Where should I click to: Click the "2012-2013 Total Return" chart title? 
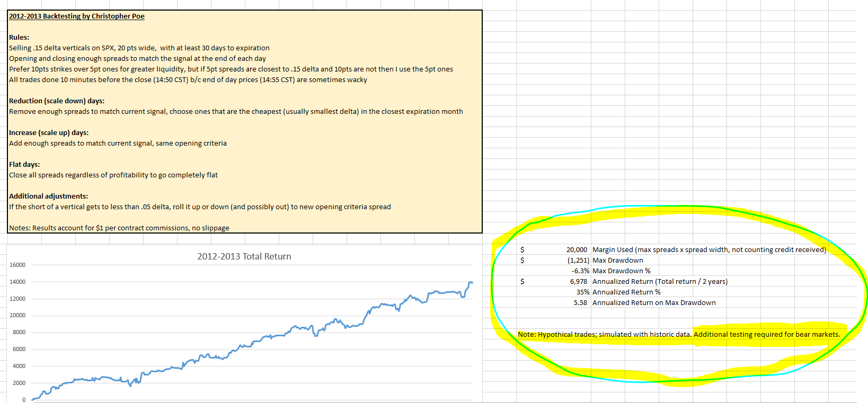(244, 256)
